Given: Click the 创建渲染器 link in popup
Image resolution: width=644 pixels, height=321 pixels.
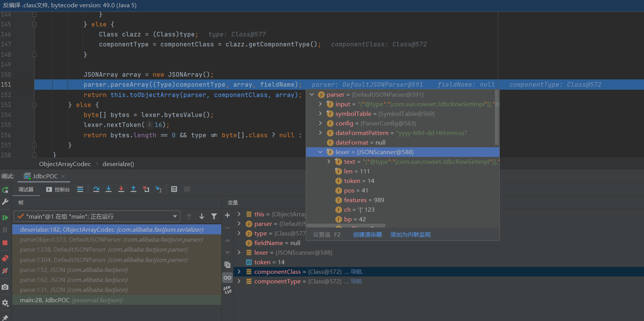Looking at the screenshot, I should [x=367, y=235].
